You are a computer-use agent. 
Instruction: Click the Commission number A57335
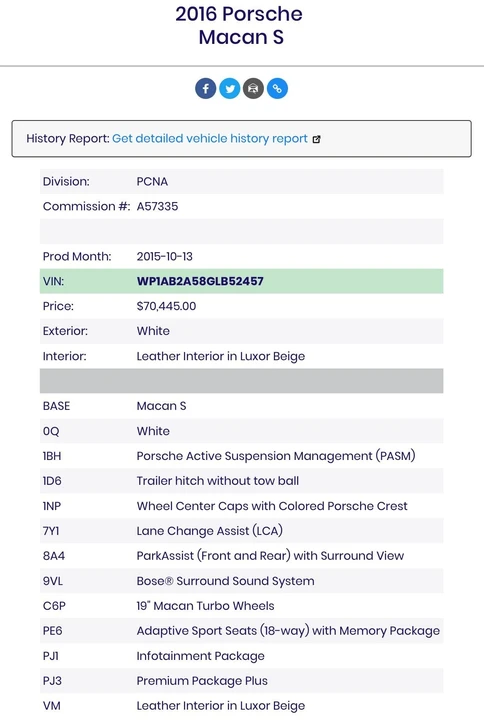157,206
